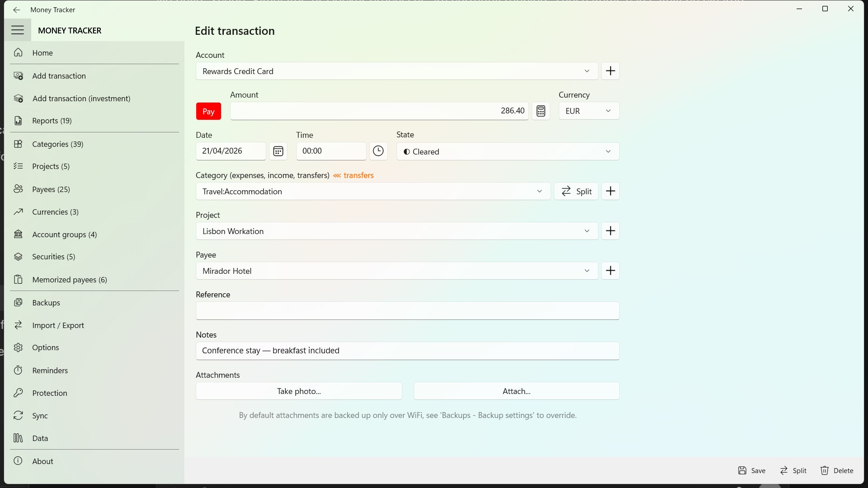This screenshot has width=868, height=488.
Task: Click the empty Reference field
Action: coord(407,311)
